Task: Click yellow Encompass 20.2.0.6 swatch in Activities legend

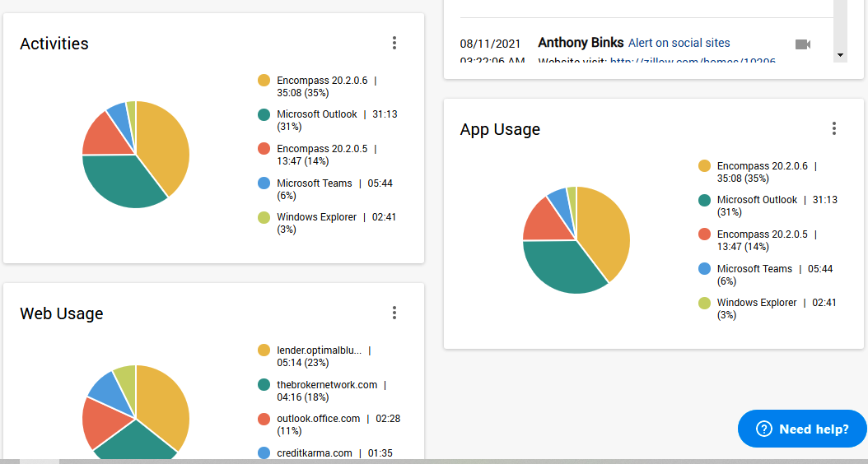Action: pos(264,80)
